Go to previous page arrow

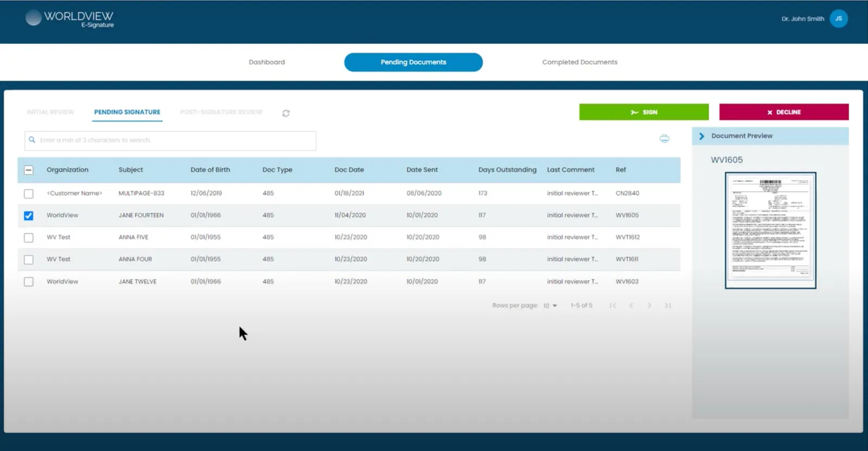[x=631, y=306]
